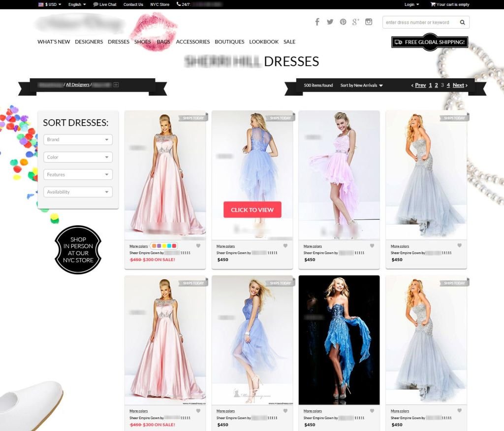Expand the Brand filter dropdown

coord(78,140)
